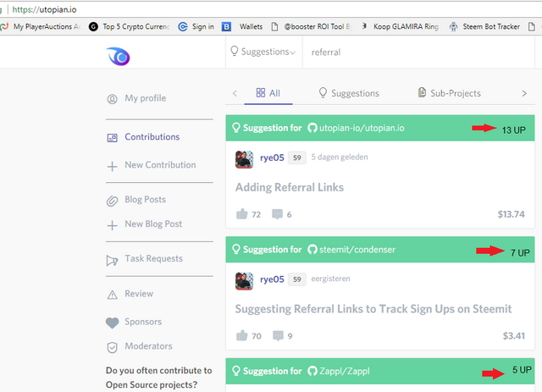The width and height of the screenshot is (542, 392).
Task: Open utopian-io/utopian.io repository link
Action: point(362,128)
